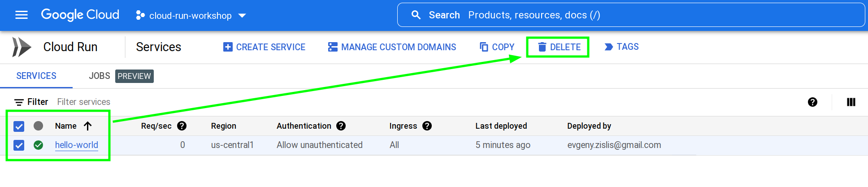Viewport: 868px width, 187px height.
Task: Open the hamburger navigation menu
Action: click(21, 15)
